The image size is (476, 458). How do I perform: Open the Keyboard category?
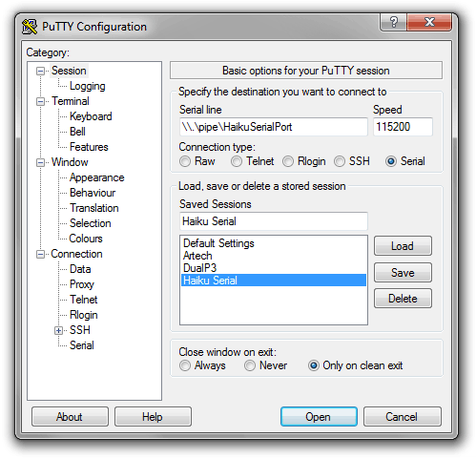point(91,116)
